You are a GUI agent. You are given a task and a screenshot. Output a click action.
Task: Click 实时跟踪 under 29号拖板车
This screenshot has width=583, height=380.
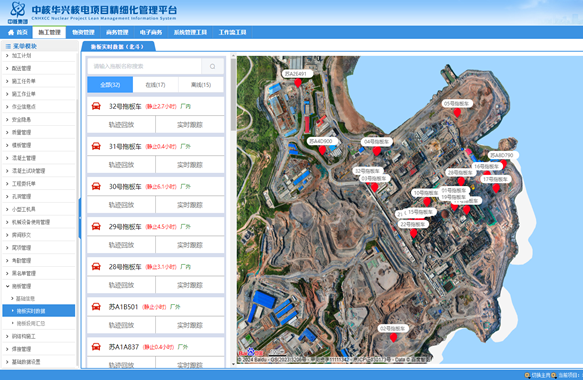click(190, 245)
